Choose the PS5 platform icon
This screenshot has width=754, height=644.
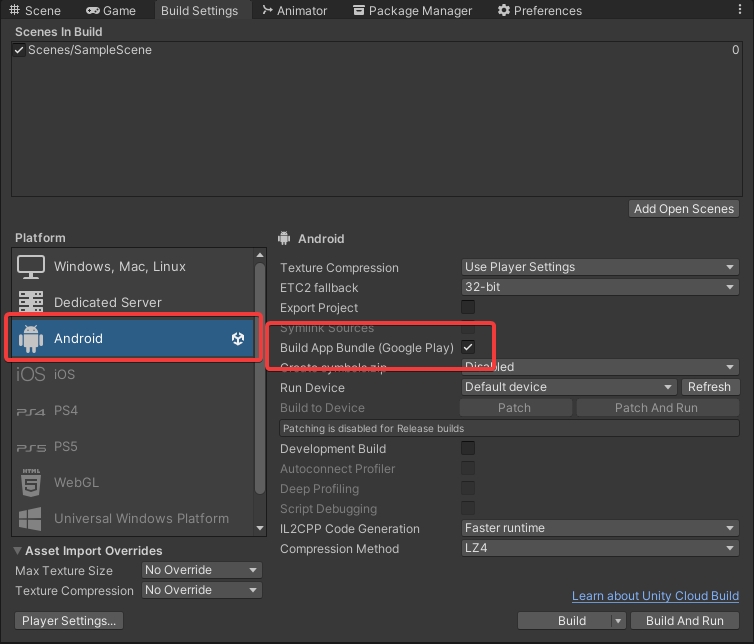pyautogui.click(x=31, y=447)
